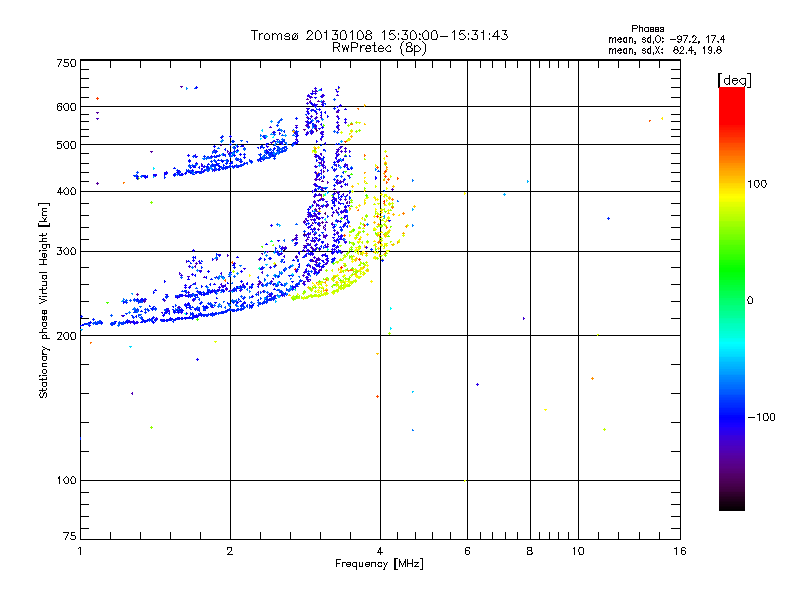Click the 'Phases' header text
800x600 pixels.
click(x=647, y=29)
